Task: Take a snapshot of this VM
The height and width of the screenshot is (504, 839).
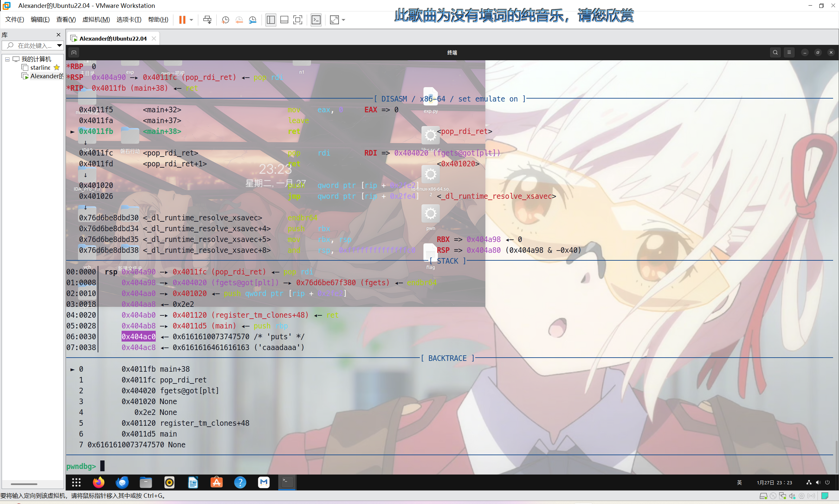Action: pyautogui.click(x=225, y=20)
